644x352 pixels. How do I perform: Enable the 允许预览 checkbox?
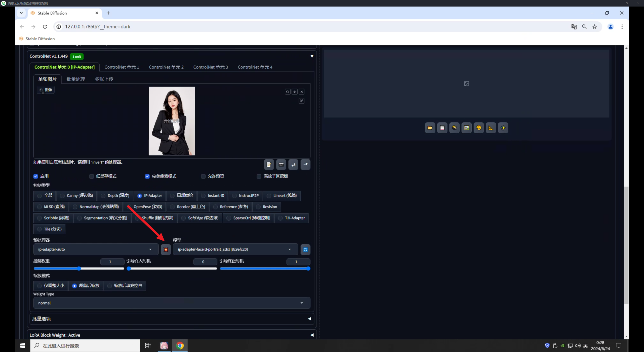pyautogui.click(x=203, y=176)
